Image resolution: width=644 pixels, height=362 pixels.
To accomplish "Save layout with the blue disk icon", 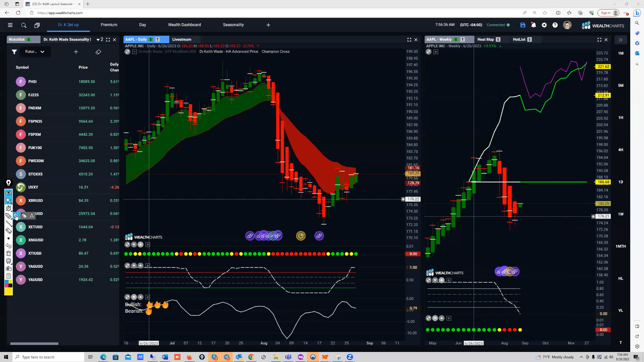I will pyautogui.click(x=523, y=25).
